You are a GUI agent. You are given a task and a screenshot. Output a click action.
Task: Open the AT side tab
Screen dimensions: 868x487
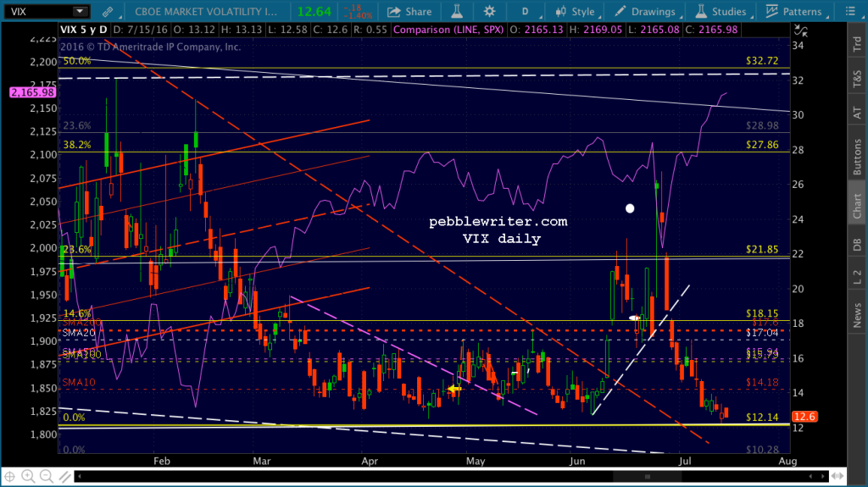click(x=857, y=113)
